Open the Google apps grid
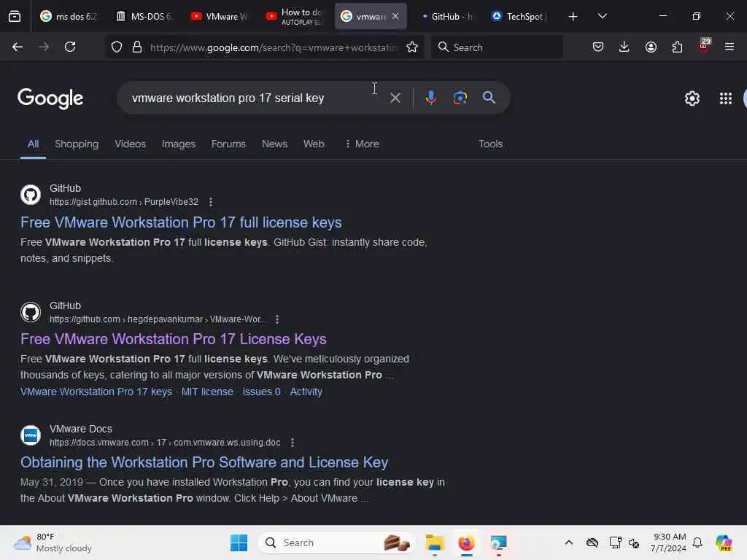 (x=726, y=98)
